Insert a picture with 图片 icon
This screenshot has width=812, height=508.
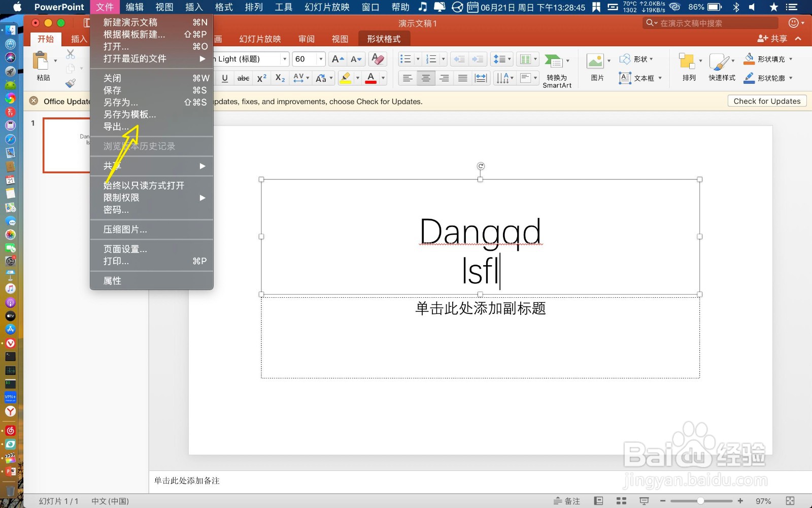click(595, 61)
